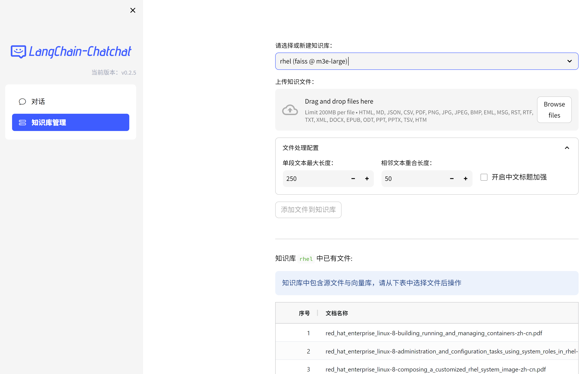Decrease 单段文本最大长度 with minus icon

[x=353, y=179]
